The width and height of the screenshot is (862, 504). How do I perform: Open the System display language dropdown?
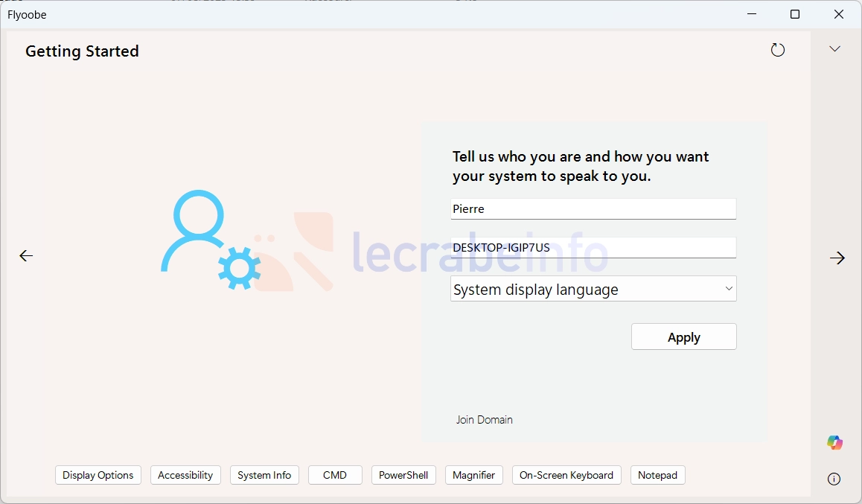click(x=593, y=289)
